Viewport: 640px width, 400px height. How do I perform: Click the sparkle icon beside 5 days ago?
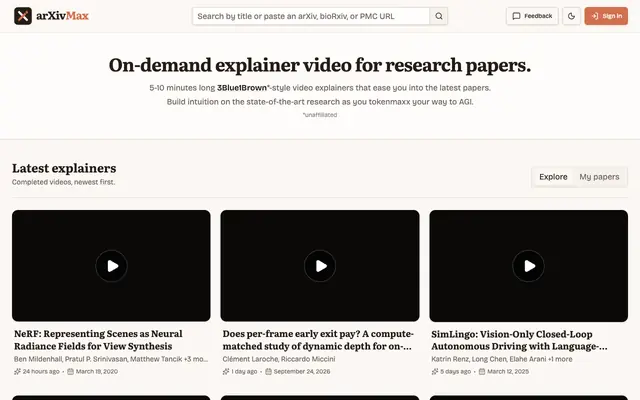pos(435,371)
